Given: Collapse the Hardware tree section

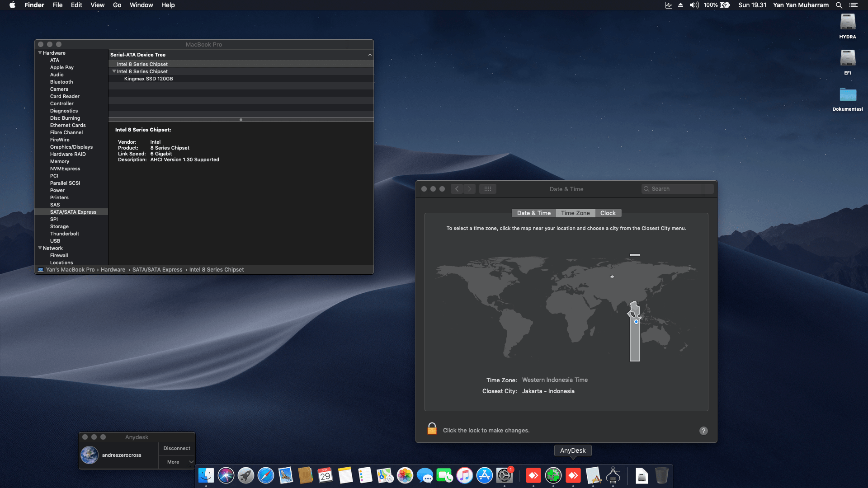Looking at the screenshot, I should 40,53.
